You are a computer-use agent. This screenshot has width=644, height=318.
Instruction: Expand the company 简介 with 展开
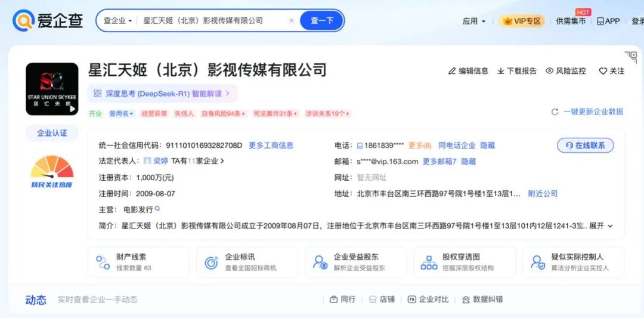coord(601,226)
